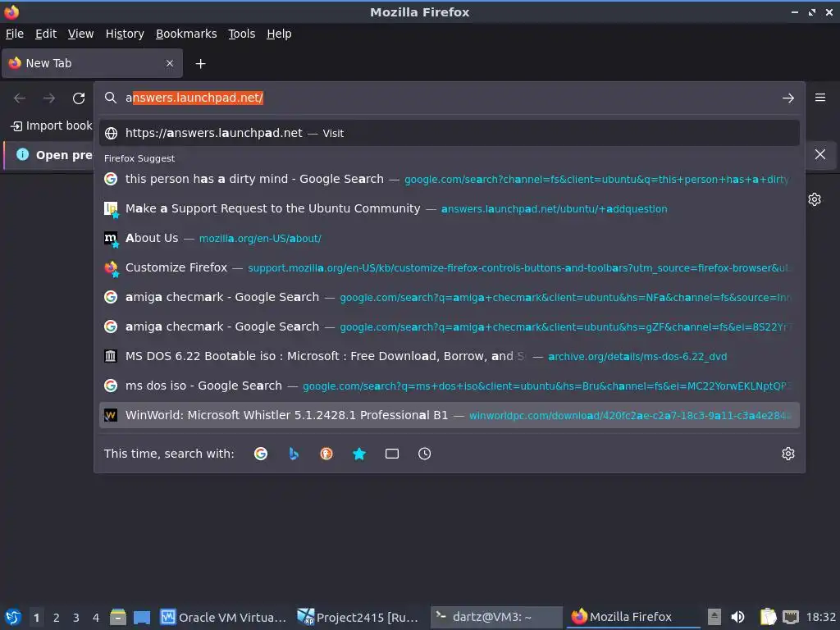Click the 18:32 clock

(x=820, y=617)
